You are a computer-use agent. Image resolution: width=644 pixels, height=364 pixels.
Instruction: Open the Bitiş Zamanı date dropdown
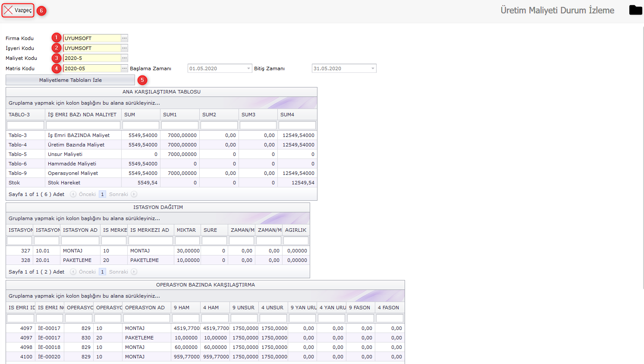373,68
